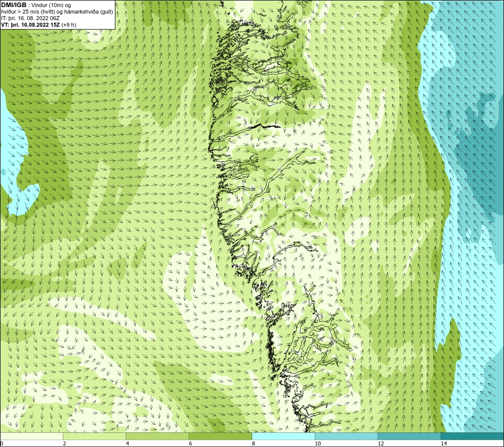Viewport: 504px width, 447px height.
Task: Click scale label '4'
Action: (128, 443)
